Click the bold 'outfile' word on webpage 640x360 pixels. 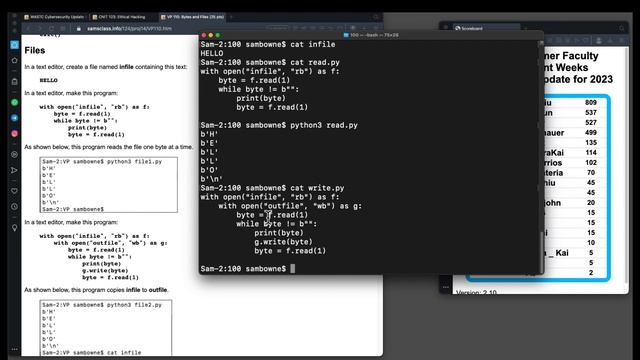[158, 290]
